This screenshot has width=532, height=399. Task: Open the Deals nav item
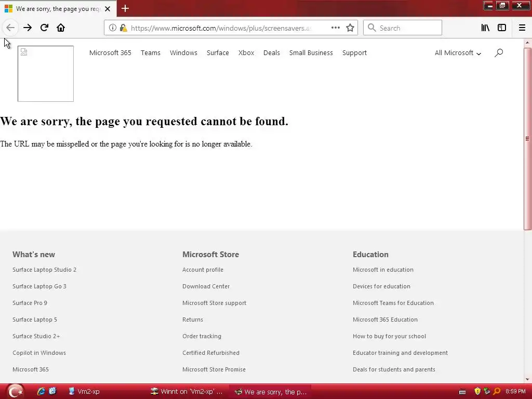click(x=271, y=53)
